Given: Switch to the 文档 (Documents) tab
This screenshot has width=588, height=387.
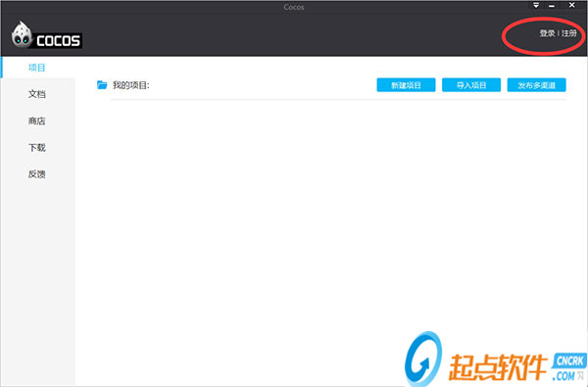Looking at the screenshot, I should [x=37, y=94].
